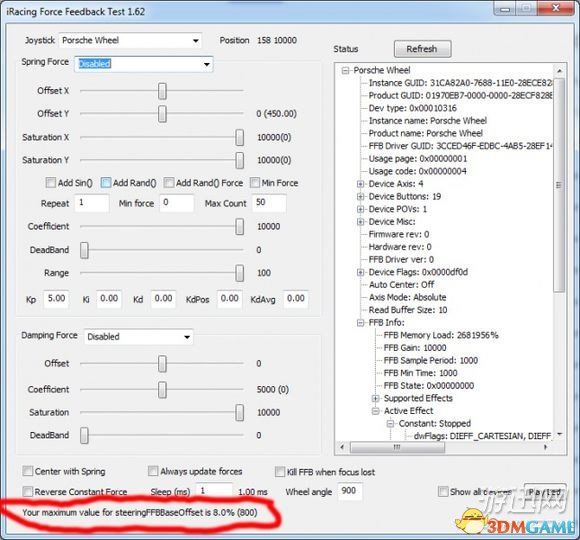Click the Refresh button

(x=422, y=49)
